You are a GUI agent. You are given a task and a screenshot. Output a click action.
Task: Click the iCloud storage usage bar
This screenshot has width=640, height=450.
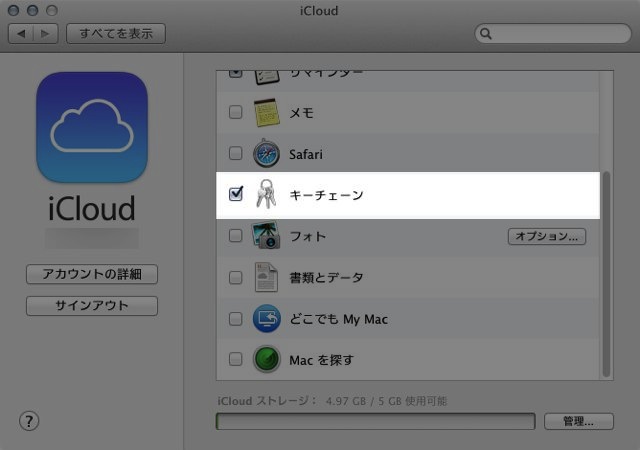376,421
